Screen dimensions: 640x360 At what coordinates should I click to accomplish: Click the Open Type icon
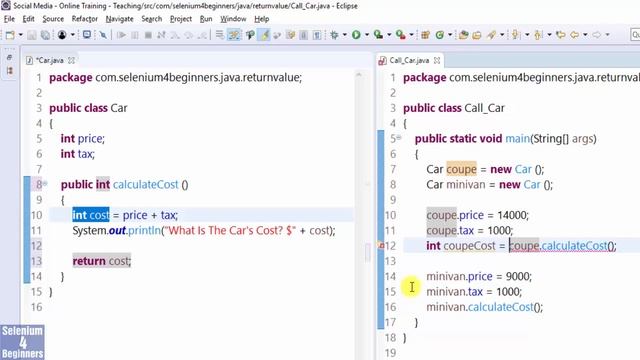[x=463, y=35]
